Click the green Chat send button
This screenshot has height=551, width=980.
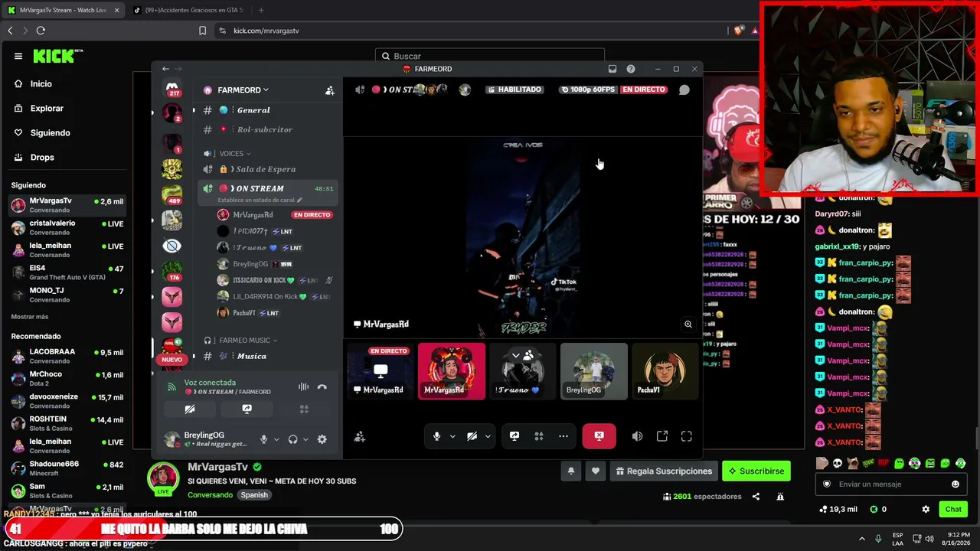pyautogui.click(x=953, y=509)
